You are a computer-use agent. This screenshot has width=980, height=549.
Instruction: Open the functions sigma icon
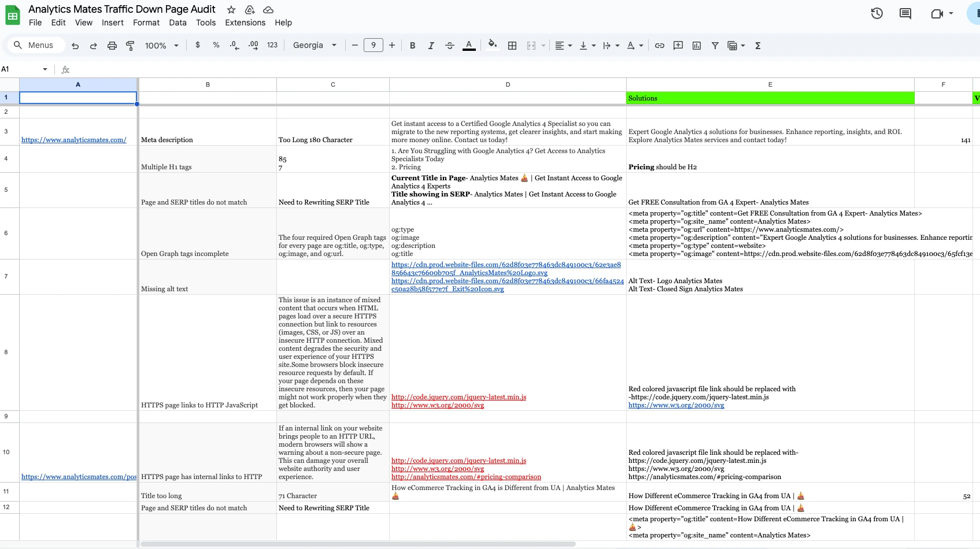758,46
